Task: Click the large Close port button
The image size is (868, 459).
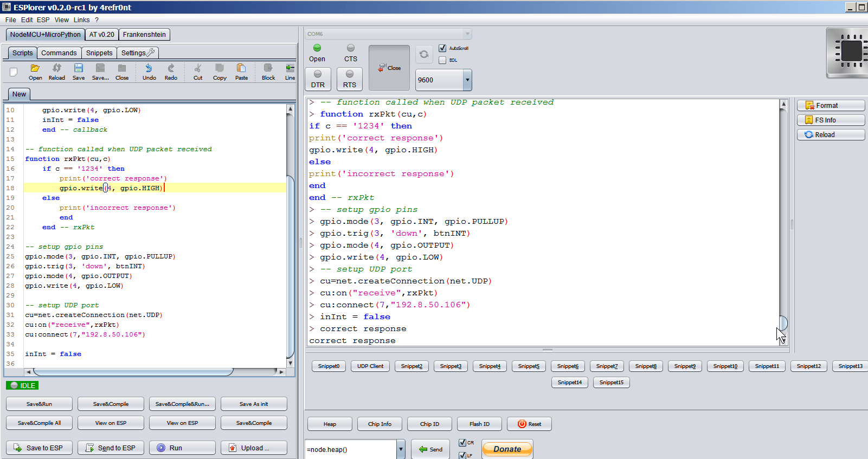Action: click(389, 68)
